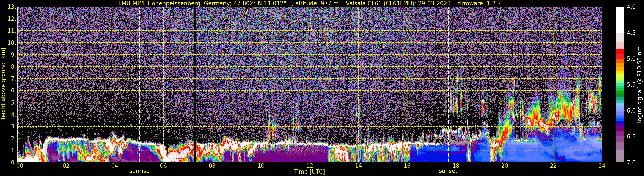
Task: Click the y-axis tick label '5.'
Action: tap(13, 103)
